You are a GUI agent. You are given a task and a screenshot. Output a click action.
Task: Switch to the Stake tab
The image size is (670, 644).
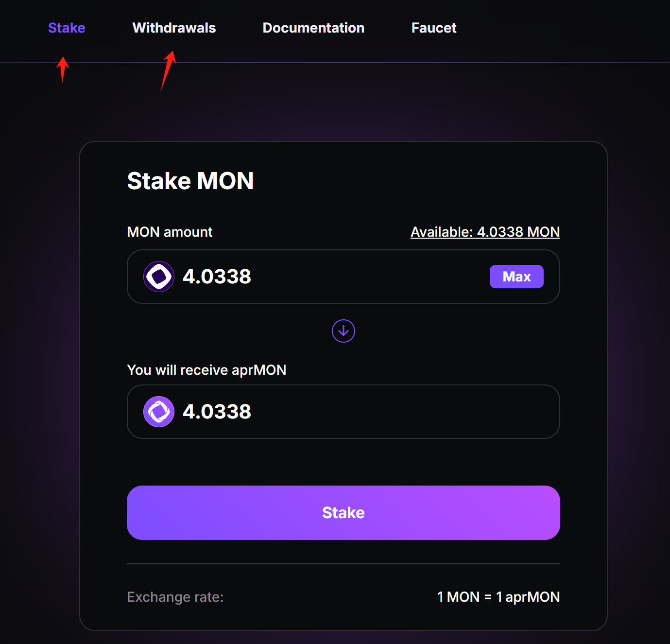click(67, 28)
